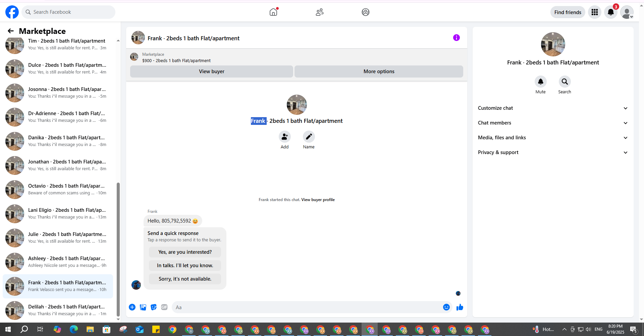The height and width of the screenshot is (336, 644).
Task: Click the View buyer button
Action: 212,71
